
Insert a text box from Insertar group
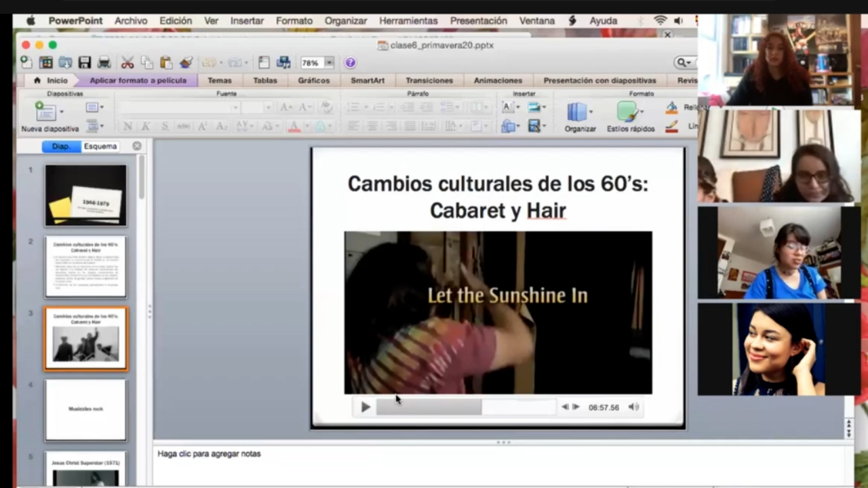point(507,107)
